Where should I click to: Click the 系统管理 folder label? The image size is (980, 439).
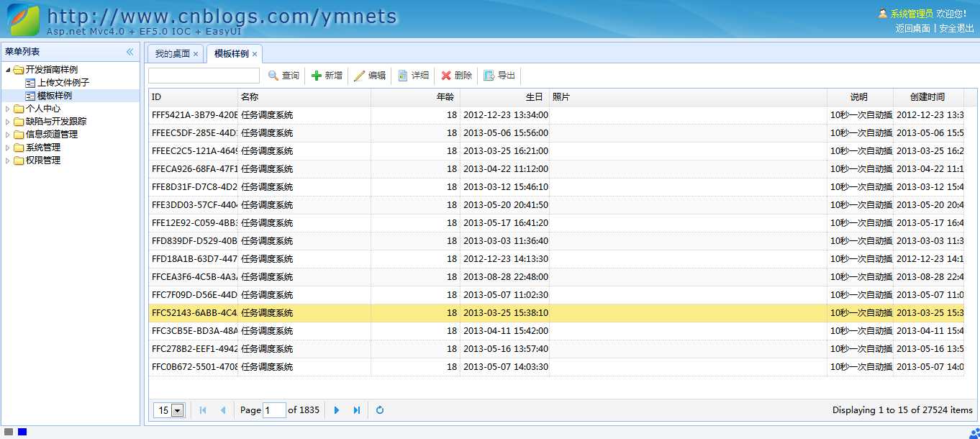point(43,148)
